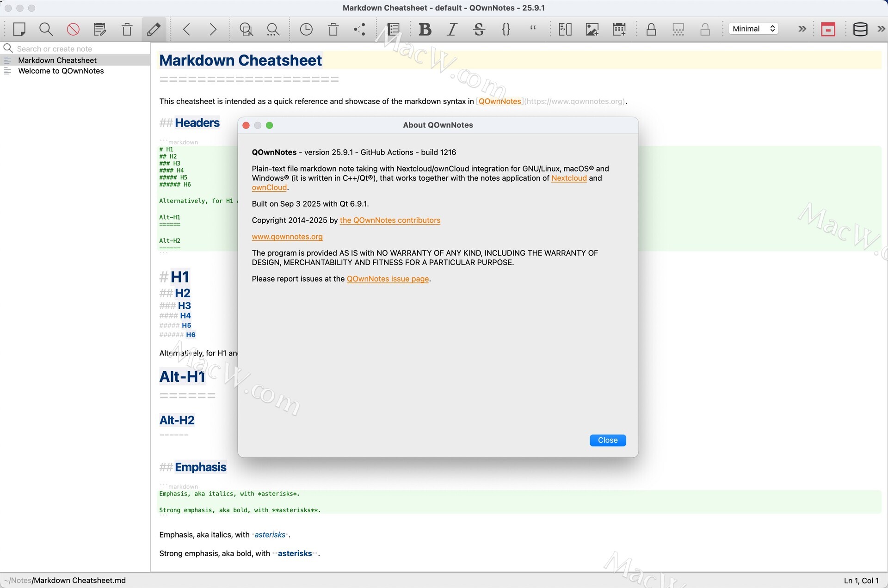Click the two-panel layout icon beside the image icon

[565, 29]
